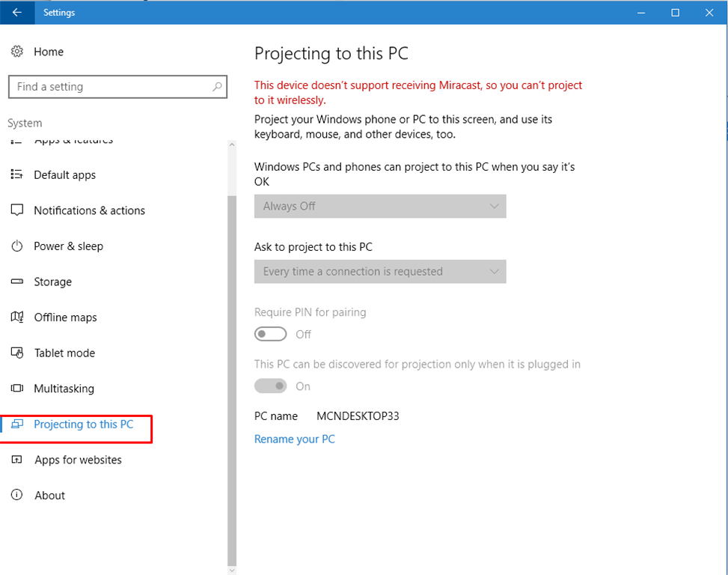This screenshot has width=728, height=575.
Task: Open Projecting to this PC settings
Action: click(x=83, y=425)
